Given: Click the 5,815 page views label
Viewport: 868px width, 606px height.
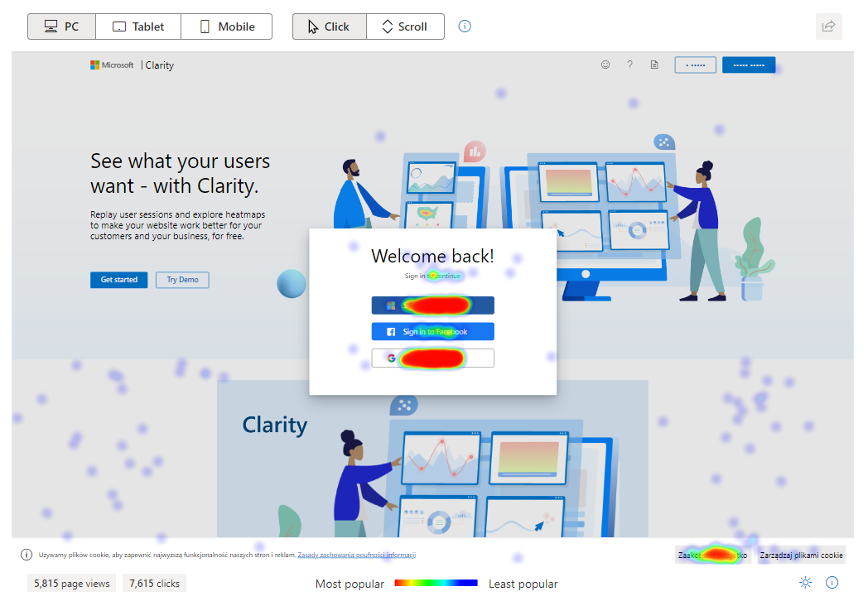Looking at the screenshot, I should 71,584.
